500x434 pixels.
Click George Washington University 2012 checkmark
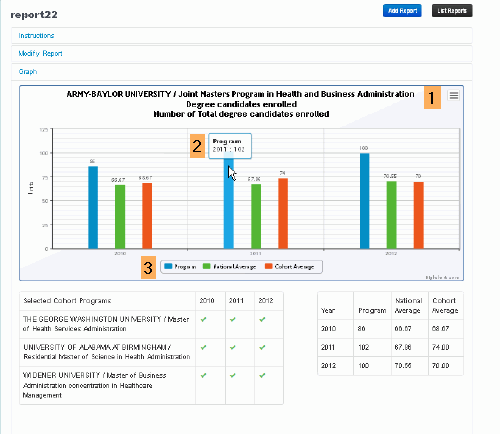262,319
